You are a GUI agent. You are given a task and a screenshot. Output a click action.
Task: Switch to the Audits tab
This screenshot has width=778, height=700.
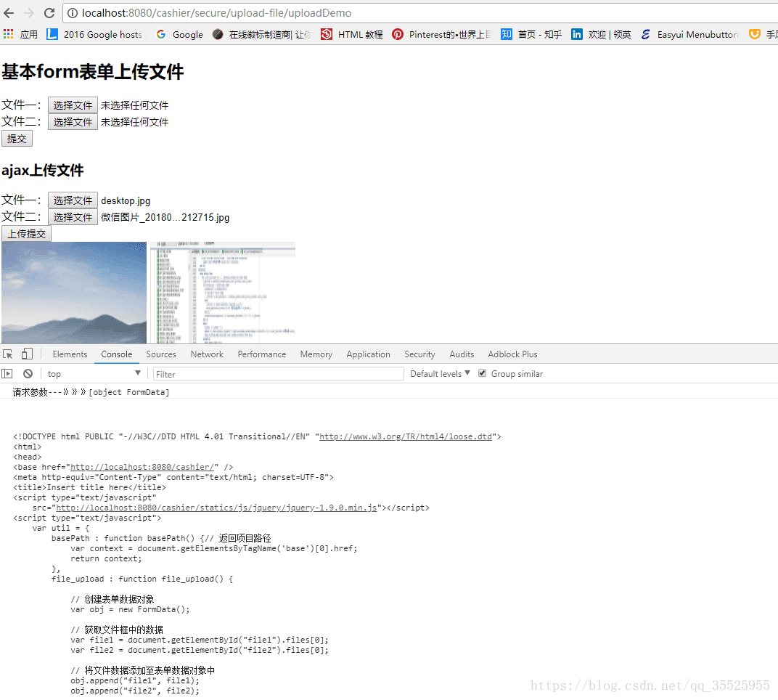click(462, 354)
